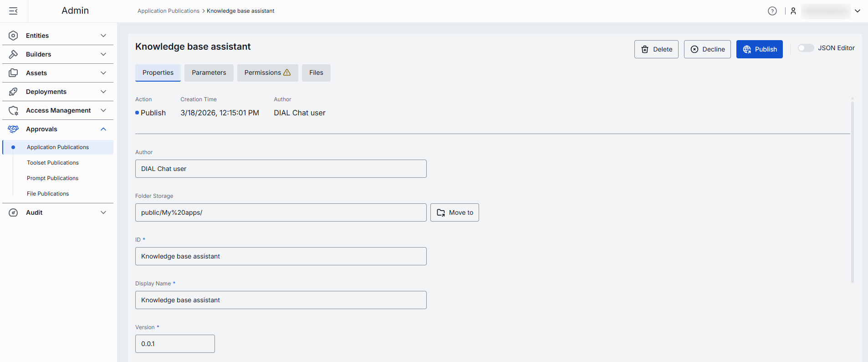Click the Builders hammer icon
Screen dimensions: 868x362
pos(13,54)
